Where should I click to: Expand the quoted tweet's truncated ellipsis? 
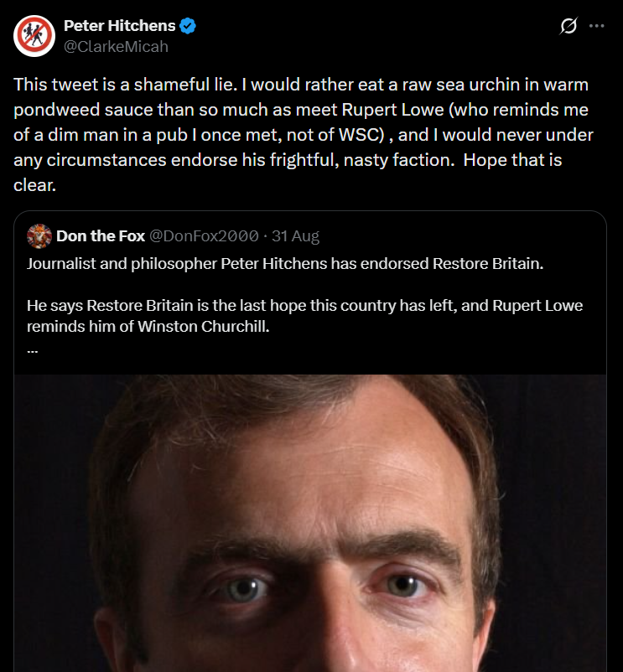point(33,351)
